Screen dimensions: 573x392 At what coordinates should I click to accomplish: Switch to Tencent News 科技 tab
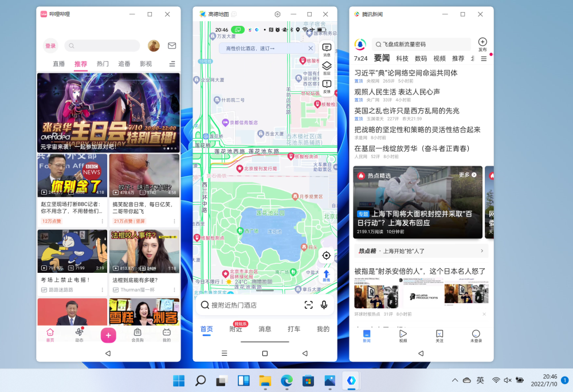pos(402,58)
